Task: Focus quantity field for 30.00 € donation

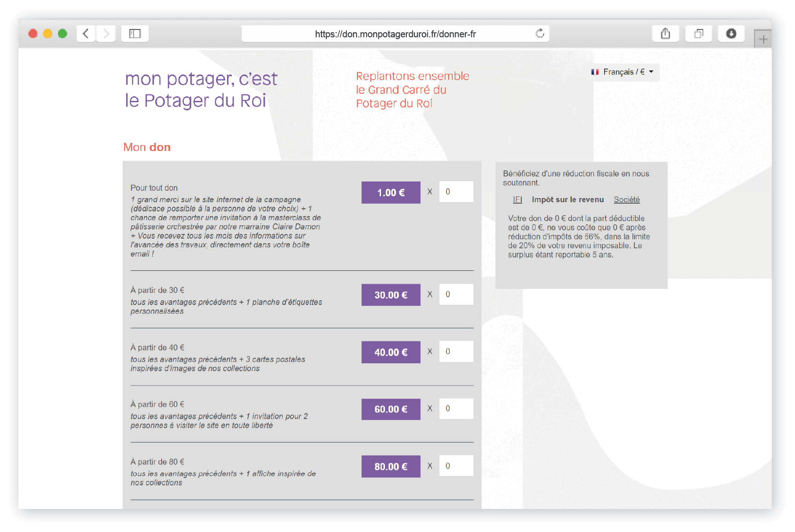Action: [x=456, y=294]
